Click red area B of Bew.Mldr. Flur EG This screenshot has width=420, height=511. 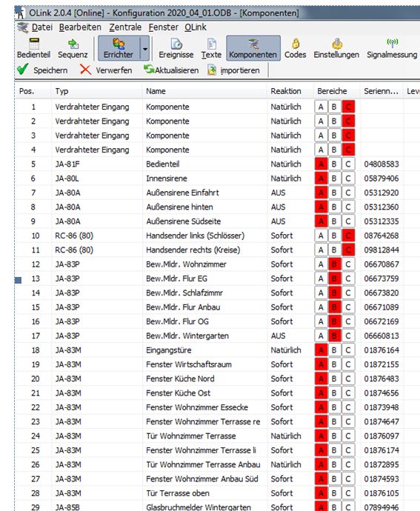click(334, 278)
